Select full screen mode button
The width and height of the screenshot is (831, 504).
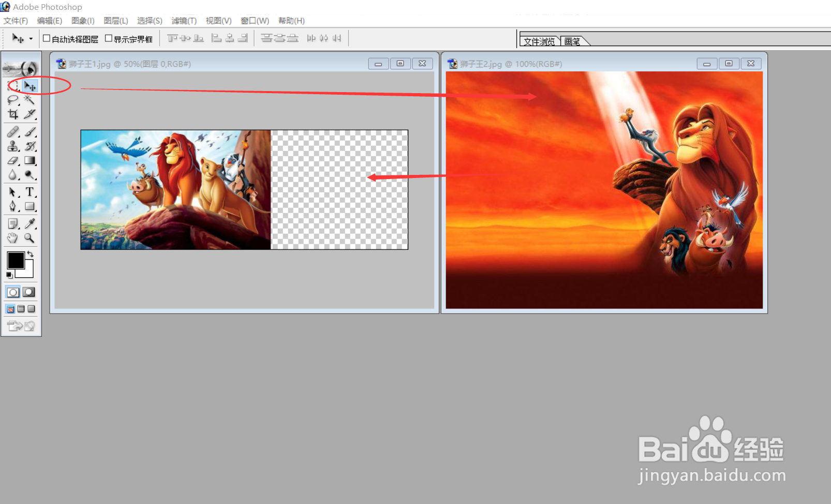click(x=31, y=309)
